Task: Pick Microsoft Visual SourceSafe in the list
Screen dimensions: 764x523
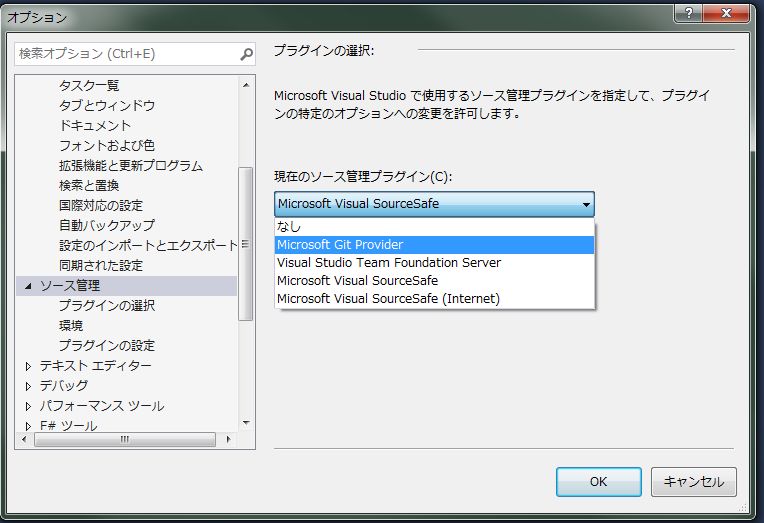Action: [434, 281]
